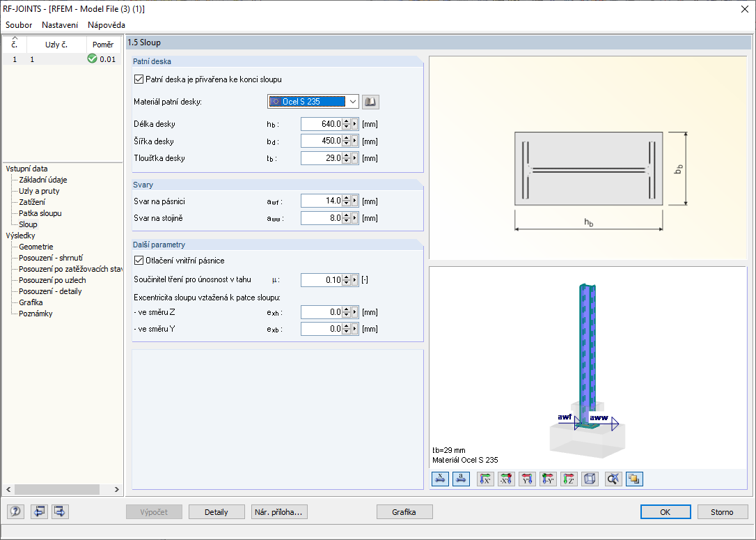Open the 'Materiál patní desky' dropdown

(x=352, y=102)
